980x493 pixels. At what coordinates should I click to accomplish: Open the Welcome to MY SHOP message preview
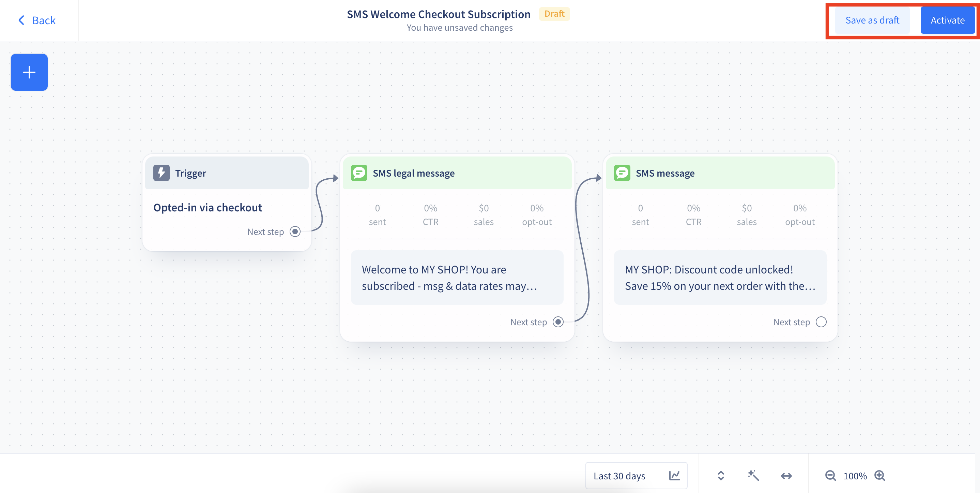(x=457, y=278)
